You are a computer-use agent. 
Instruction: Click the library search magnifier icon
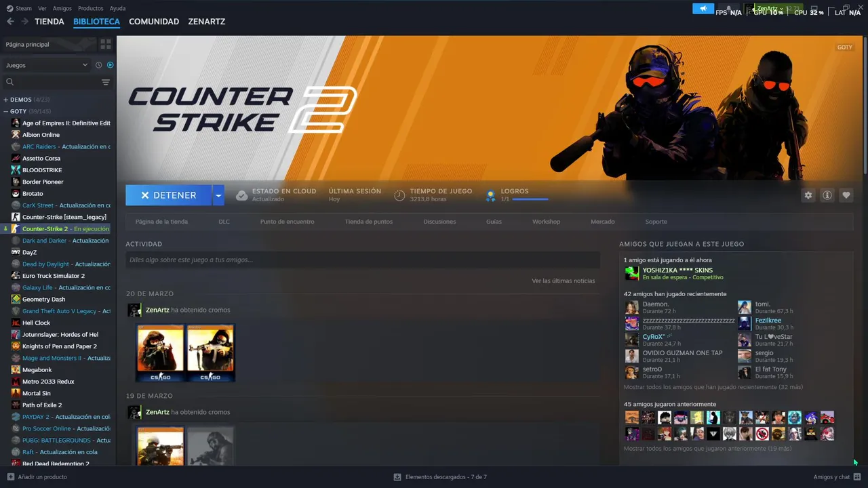10,82
